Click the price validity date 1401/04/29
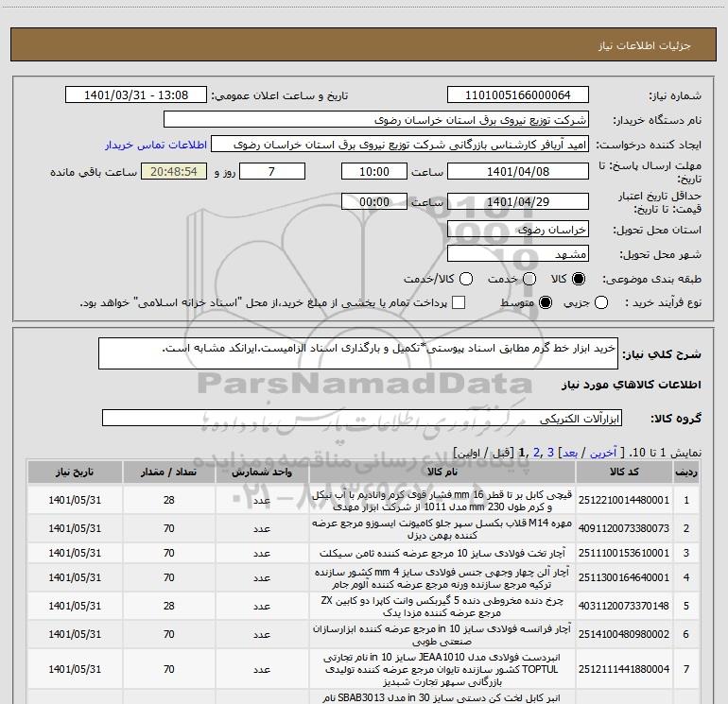Viewport: 728px width, 704px height. (518, 201)
